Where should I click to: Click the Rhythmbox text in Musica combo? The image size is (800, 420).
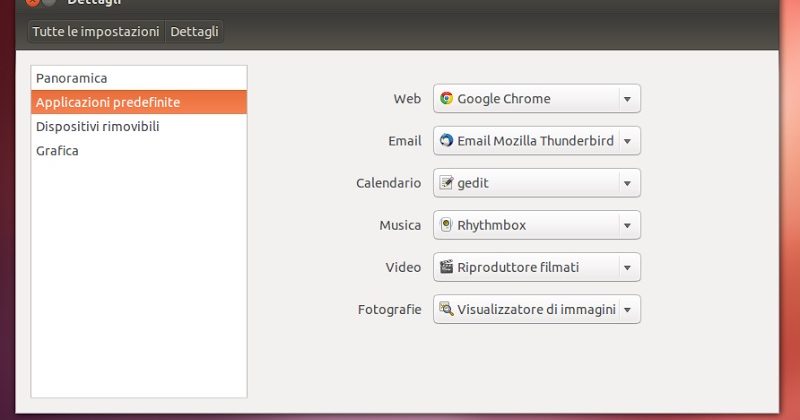click(x=491, y=225)
